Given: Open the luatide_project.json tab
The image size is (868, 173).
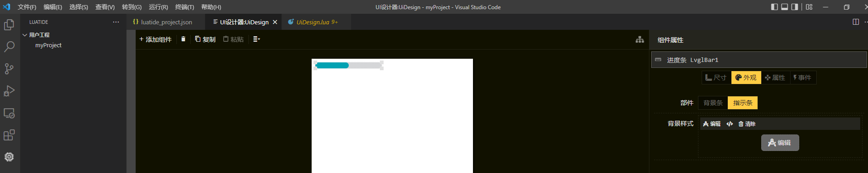Looking at the screenshot, I should pos(166,22).
